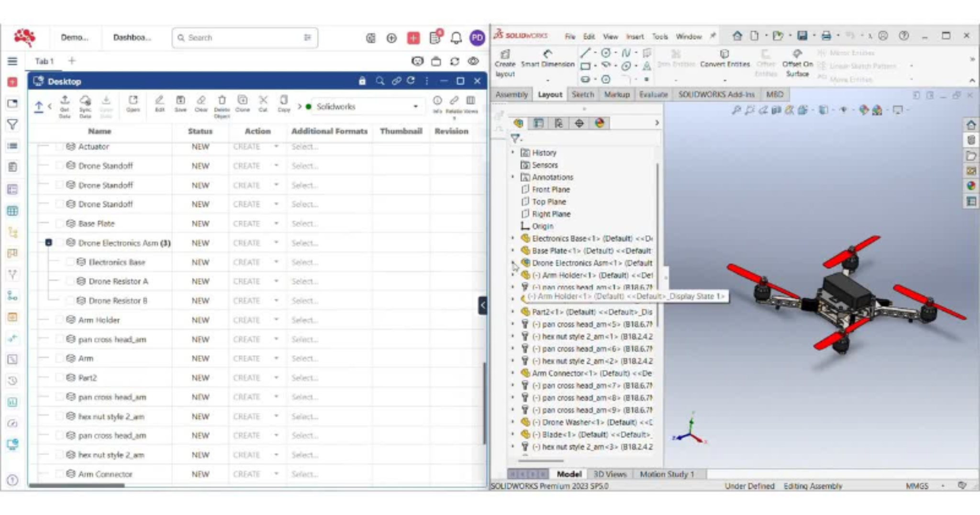
Task: Tick the checkbox for Drone Resistor A
Action: (70, 281)
